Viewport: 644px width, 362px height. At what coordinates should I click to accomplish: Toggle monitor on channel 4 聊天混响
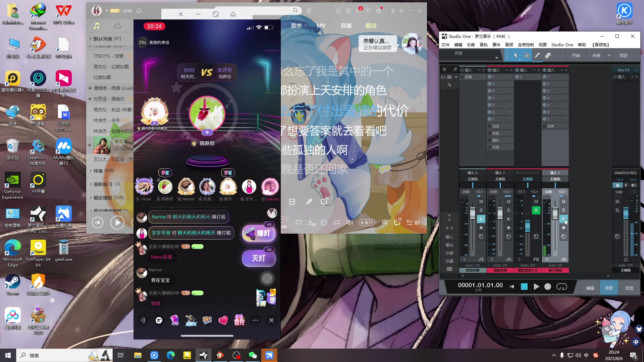(563, 219)
